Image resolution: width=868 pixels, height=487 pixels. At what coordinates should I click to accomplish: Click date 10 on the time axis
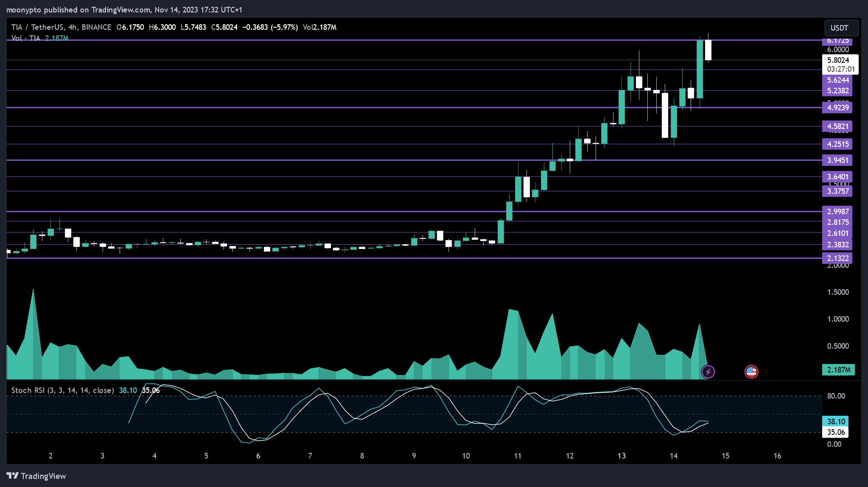click(x=466, y=456)
